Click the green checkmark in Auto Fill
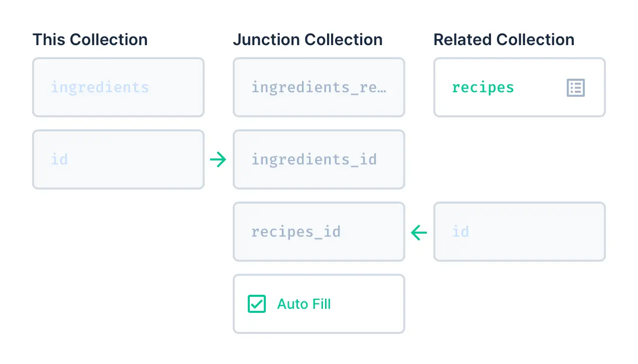Screen dimensions: 638x364 pos(257,304)
